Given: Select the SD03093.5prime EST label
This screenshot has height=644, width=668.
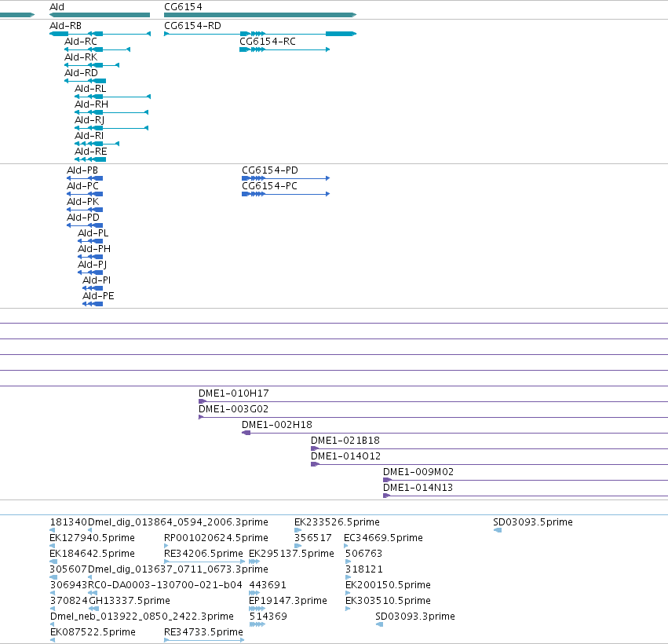Looking at the screenshot, I should coord(533,522).
